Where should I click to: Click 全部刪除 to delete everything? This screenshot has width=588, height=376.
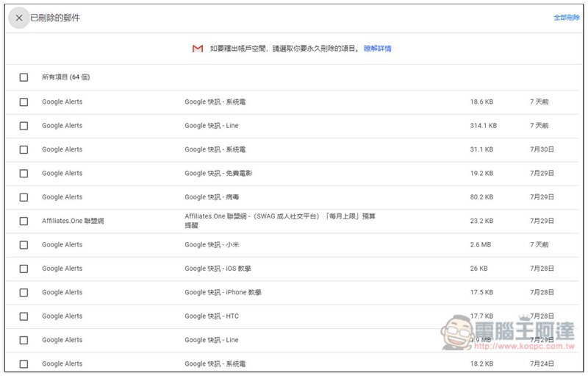pos(567,17)
